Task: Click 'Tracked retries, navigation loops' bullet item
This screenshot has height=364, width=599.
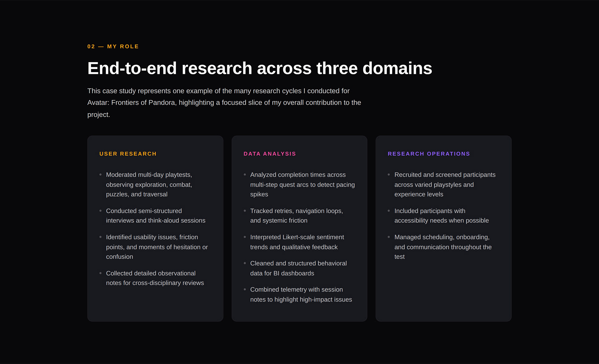Action: (296, 216)
